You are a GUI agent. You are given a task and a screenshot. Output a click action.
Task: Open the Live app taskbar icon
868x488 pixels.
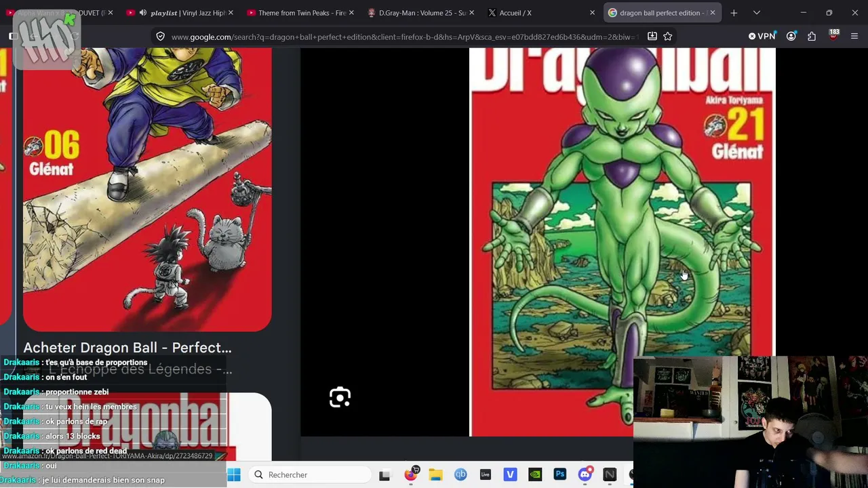pos(485,474)
